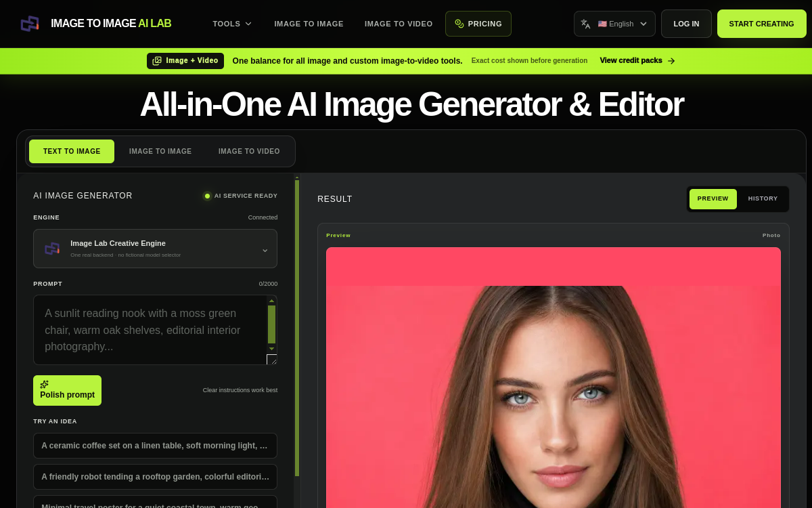Viewport: 812px width, 508px height.
Task: Click the woman portrait preview image
Action: coord(554,377)
